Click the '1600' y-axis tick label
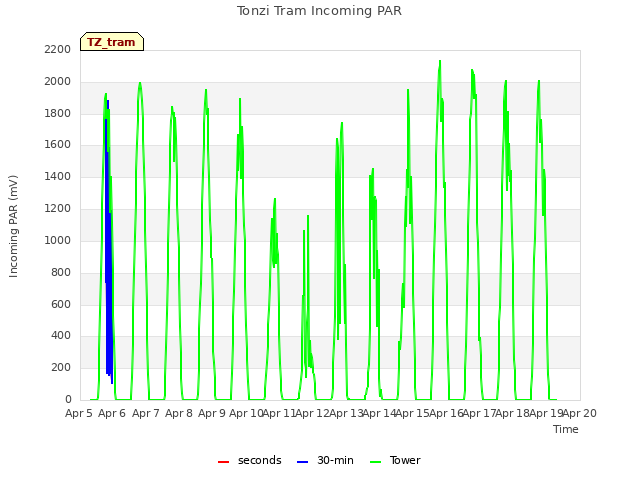This screenshot has width=640, height=480. point(58,145)
